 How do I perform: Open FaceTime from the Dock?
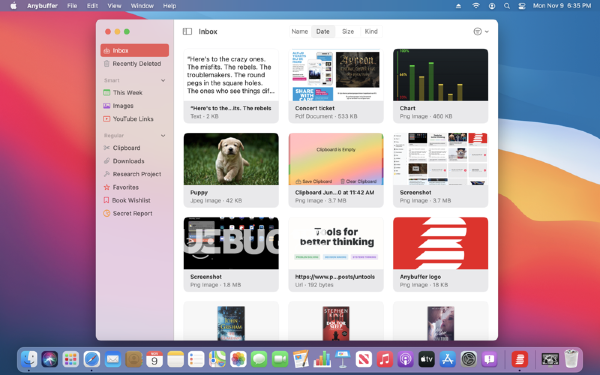click(280, 359)
